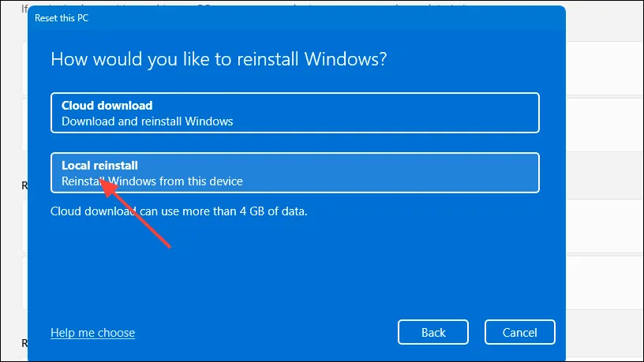Image resolution: width=644 pixels, height=362 pixels.
Task: Choose the Cloud download option
Action: tap(295, 113)
